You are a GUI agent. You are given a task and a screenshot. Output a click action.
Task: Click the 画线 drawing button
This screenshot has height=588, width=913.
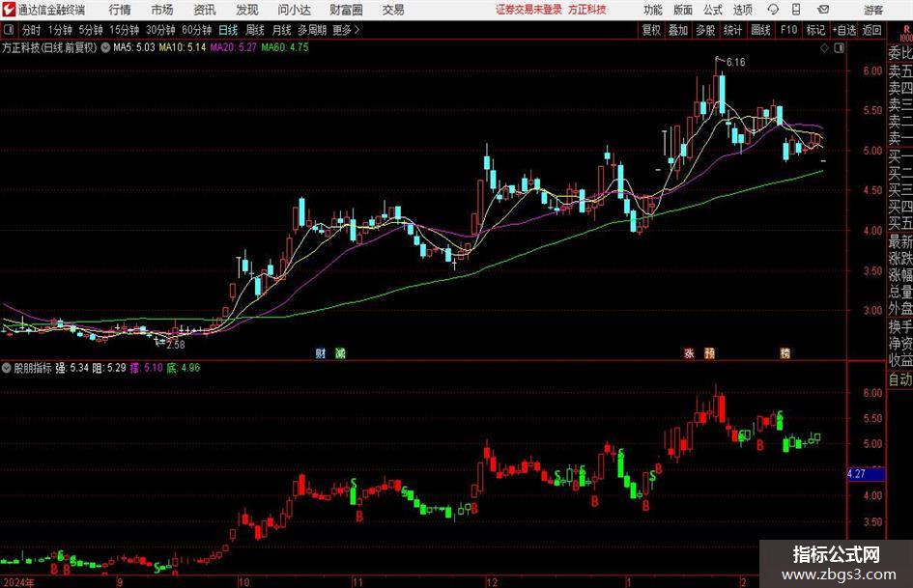click(x=760, y=30)
